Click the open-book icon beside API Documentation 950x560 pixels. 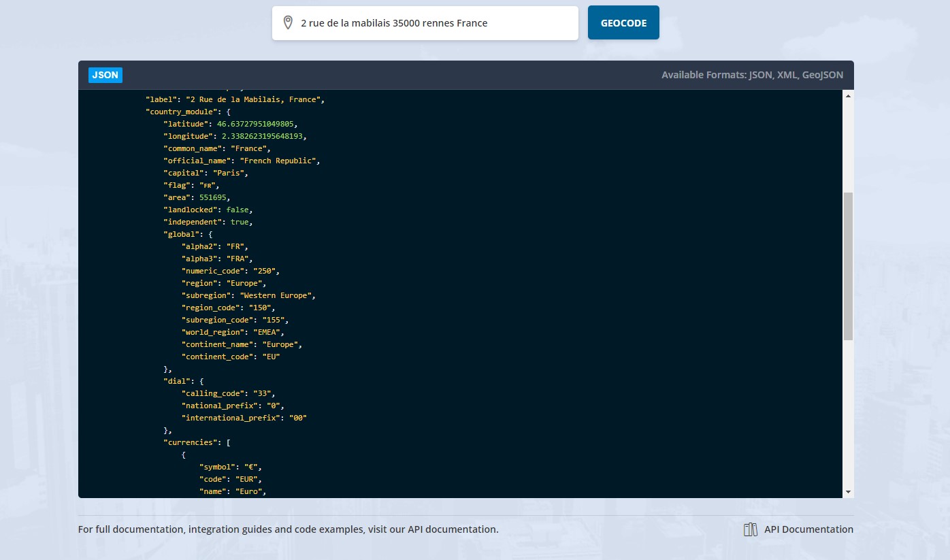click(x=749, y=529)
